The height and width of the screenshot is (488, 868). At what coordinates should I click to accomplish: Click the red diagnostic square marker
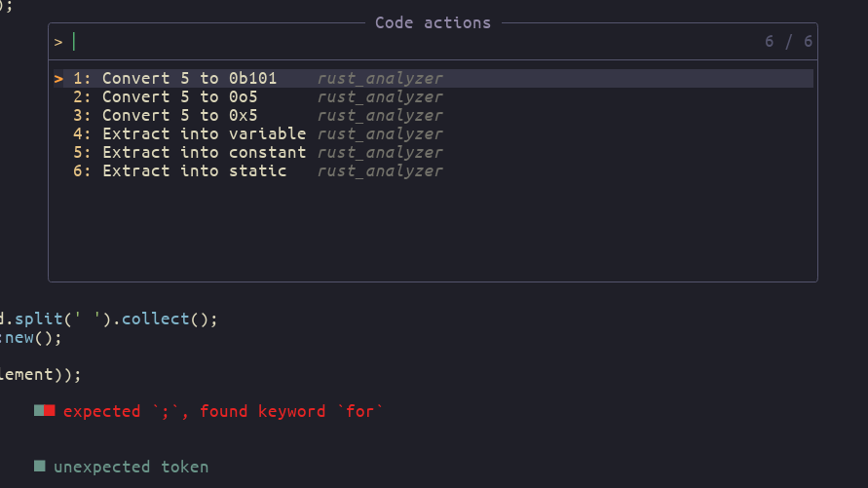coord(50,411)
